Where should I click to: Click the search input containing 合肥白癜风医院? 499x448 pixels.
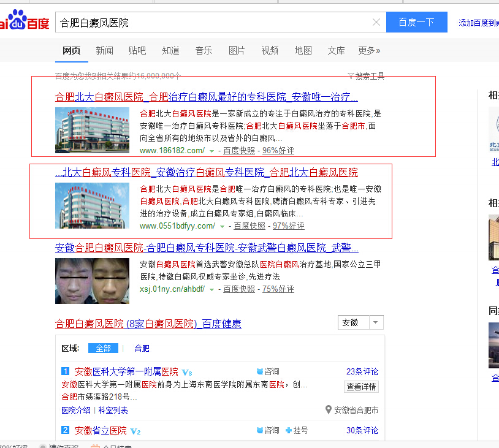pos(215,23)
